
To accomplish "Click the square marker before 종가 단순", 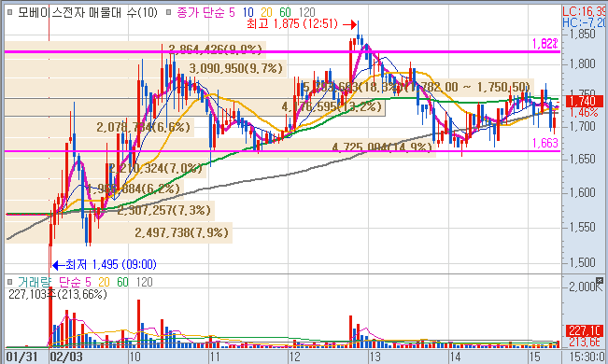I will [168, 12].
